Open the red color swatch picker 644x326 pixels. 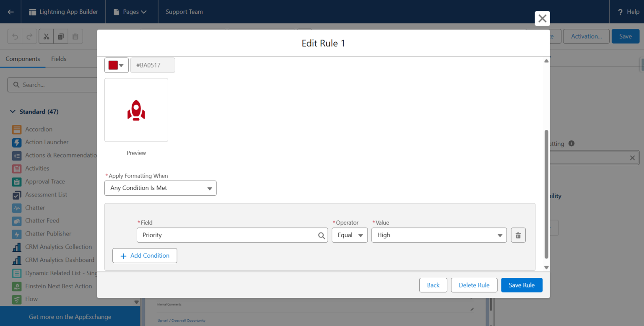tap(116, 65)
